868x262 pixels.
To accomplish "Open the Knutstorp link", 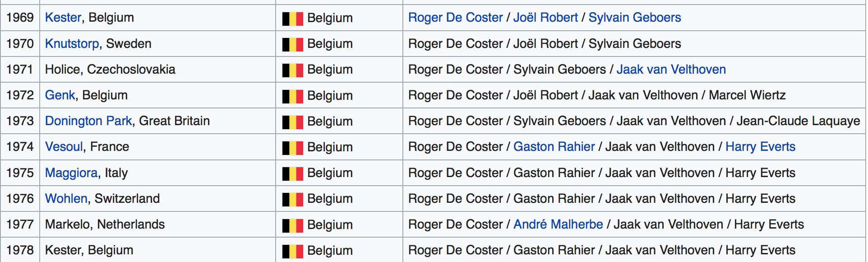I will [72, 44].
